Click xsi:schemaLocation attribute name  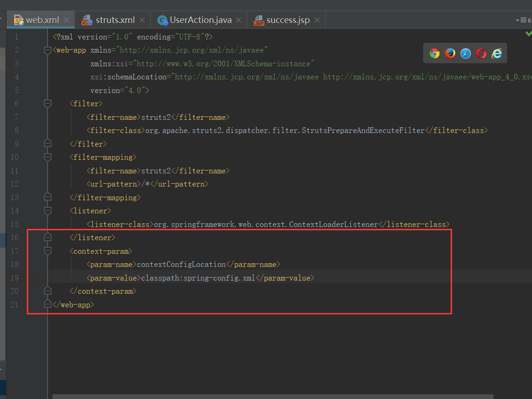[x=128, y=77]
